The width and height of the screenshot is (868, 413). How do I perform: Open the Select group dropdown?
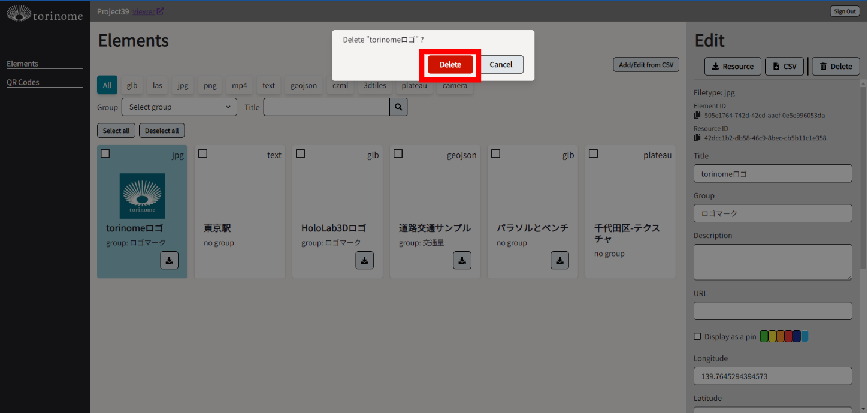click(179, 107)
